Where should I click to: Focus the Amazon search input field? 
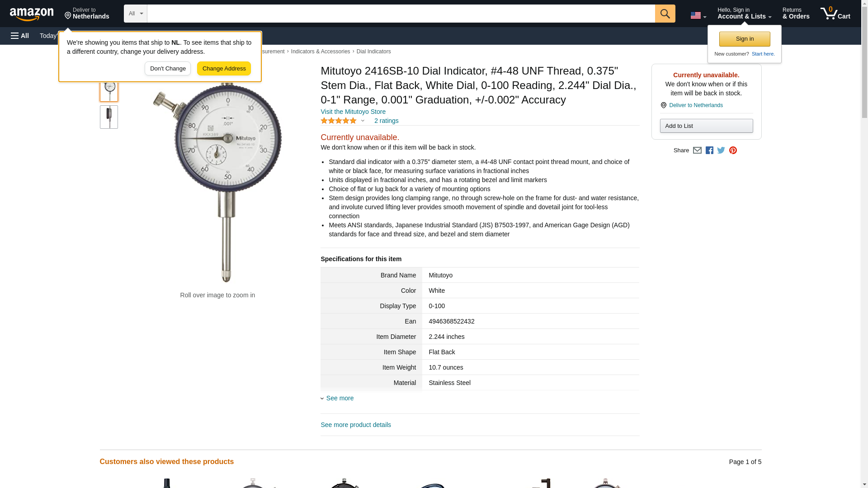click(401, 14)
